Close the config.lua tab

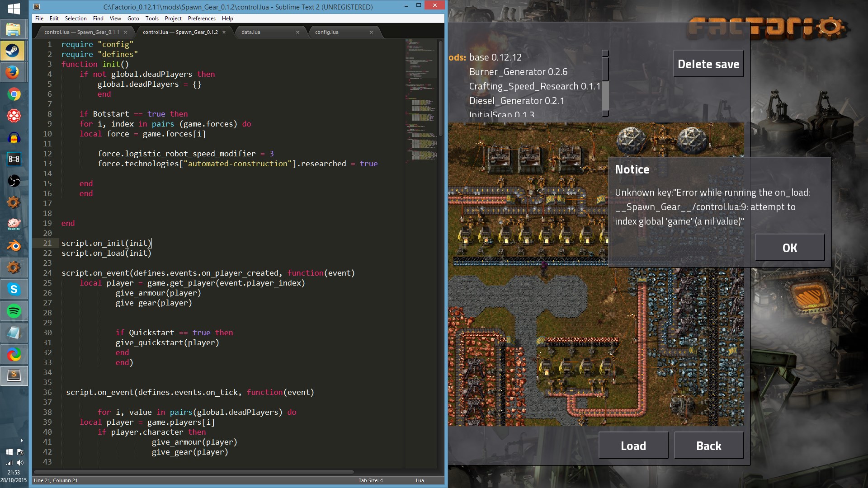click(371, 32)
